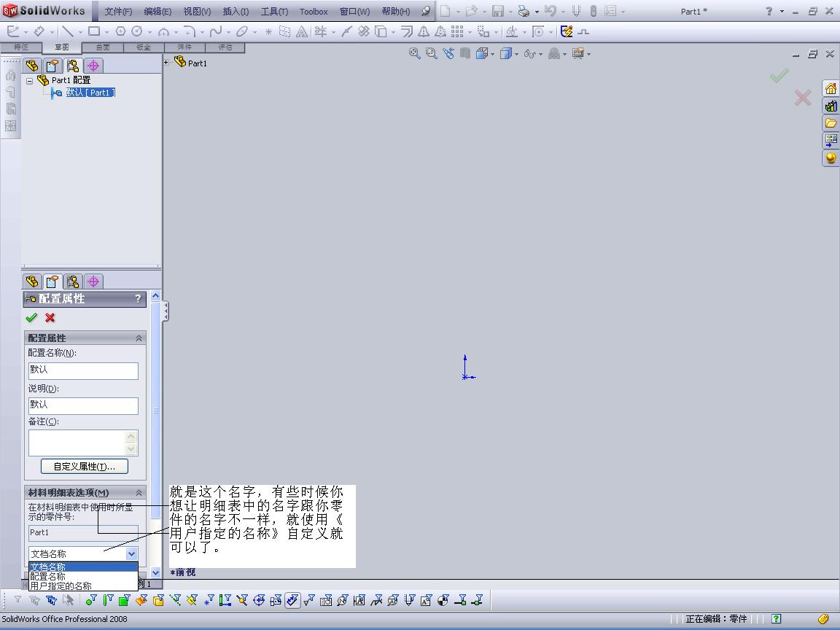840x630 pixels.
Task: Expand the Part1 flyout tree node
Action: point(166,63)
